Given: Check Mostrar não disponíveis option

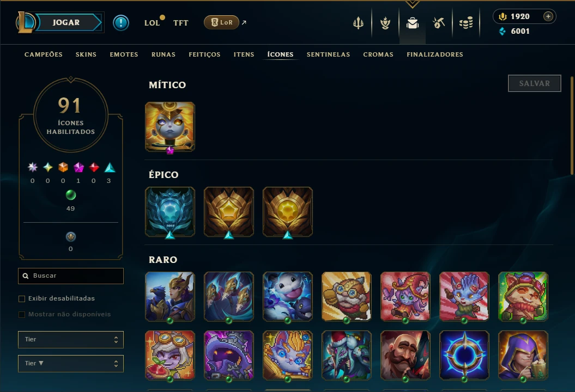Looking at the screenshot, I should pos(22,314).
